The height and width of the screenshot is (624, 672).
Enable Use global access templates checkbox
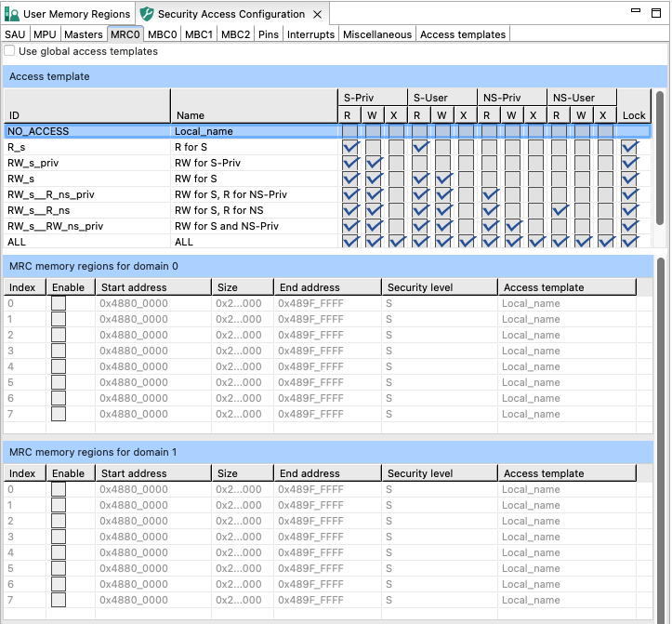coord(10,51)
